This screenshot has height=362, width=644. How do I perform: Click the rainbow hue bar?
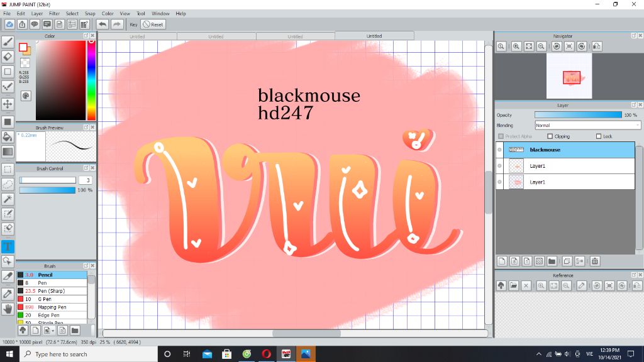tap(91, 80)
